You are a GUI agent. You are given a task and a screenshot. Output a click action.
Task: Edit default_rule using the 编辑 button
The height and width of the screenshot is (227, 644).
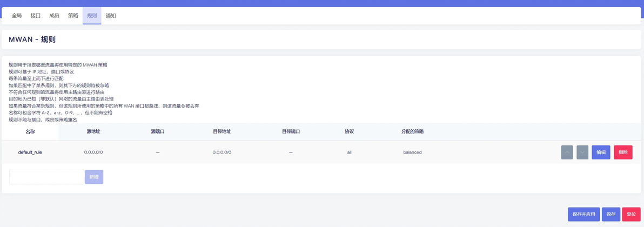pyautogui.click(x=601, y=152)
